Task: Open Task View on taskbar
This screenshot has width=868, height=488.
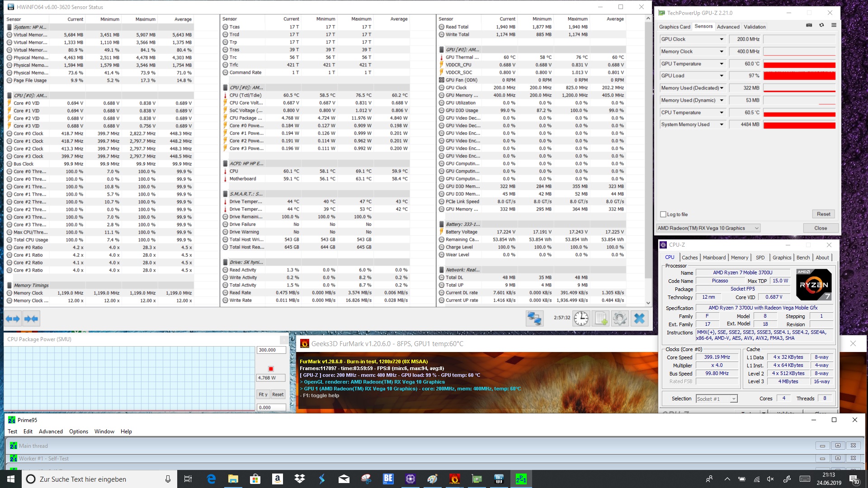Action: tap(188, 479)
